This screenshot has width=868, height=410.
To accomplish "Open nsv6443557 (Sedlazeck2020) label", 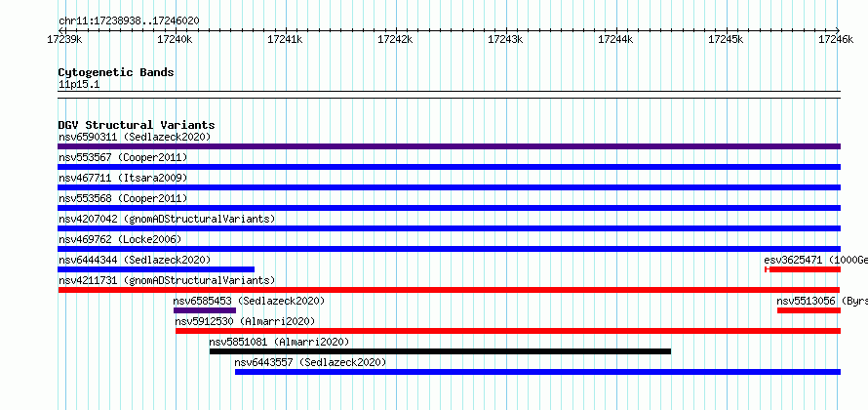I will [310, 362].
